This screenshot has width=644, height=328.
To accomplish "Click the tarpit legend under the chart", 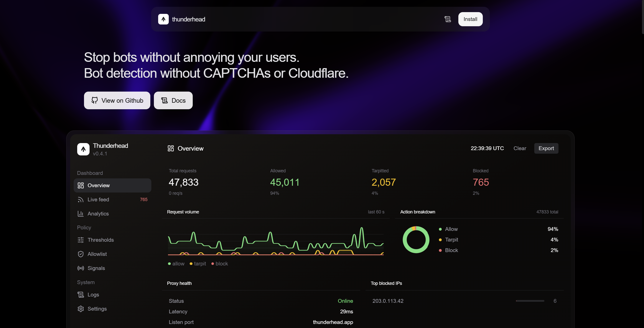I will pos(198,264).
